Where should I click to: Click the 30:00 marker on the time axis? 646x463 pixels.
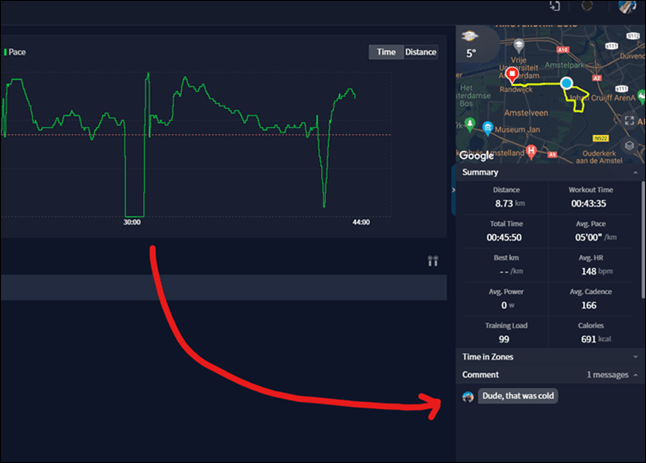(x=132, y=222)
